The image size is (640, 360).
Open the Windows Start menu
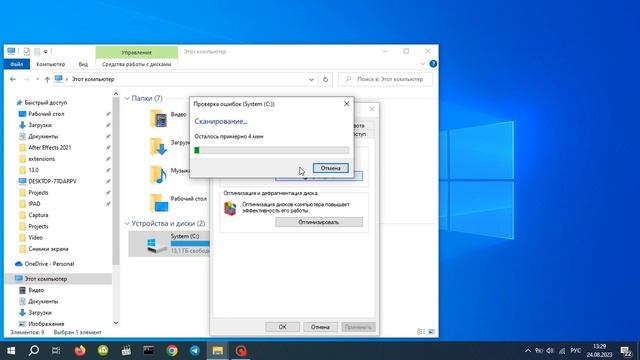pyautogui.click(x=11, y=351)
